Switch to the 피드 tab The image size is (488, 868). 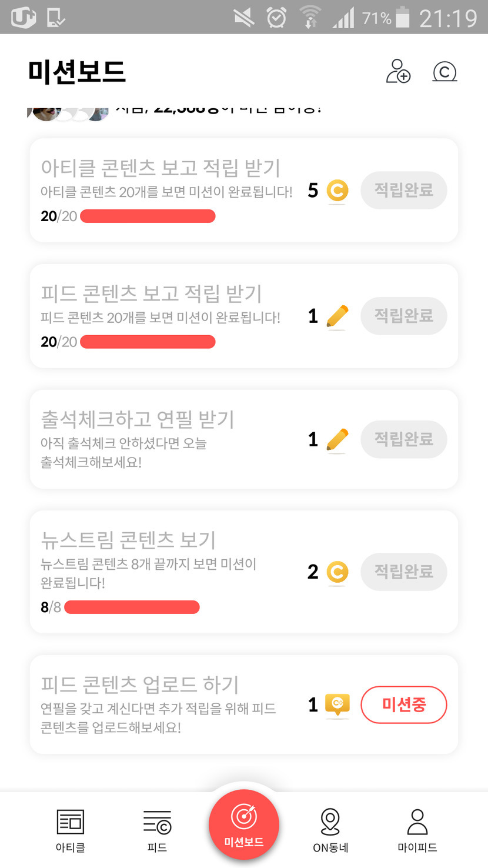point(157,830)
